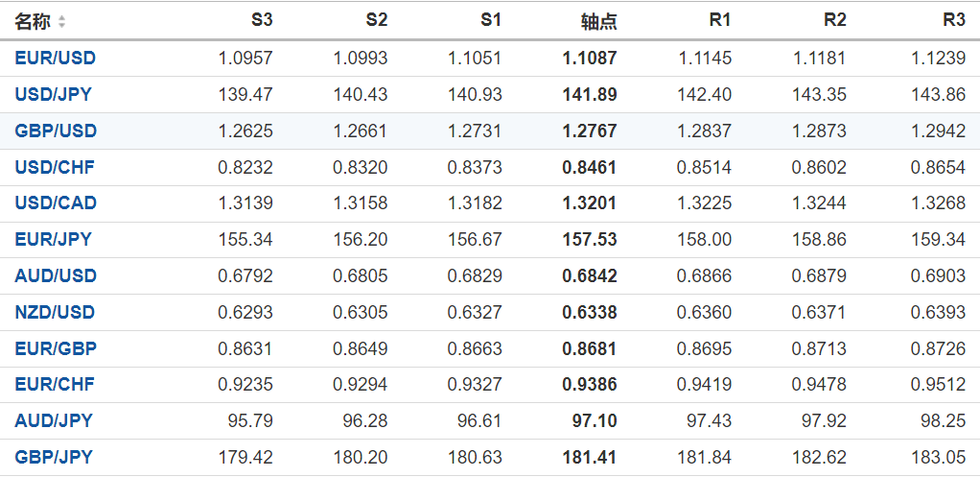Open the EUR/CHF pair link
Viewport: 980px width, 477px height.
click(55, 384)
